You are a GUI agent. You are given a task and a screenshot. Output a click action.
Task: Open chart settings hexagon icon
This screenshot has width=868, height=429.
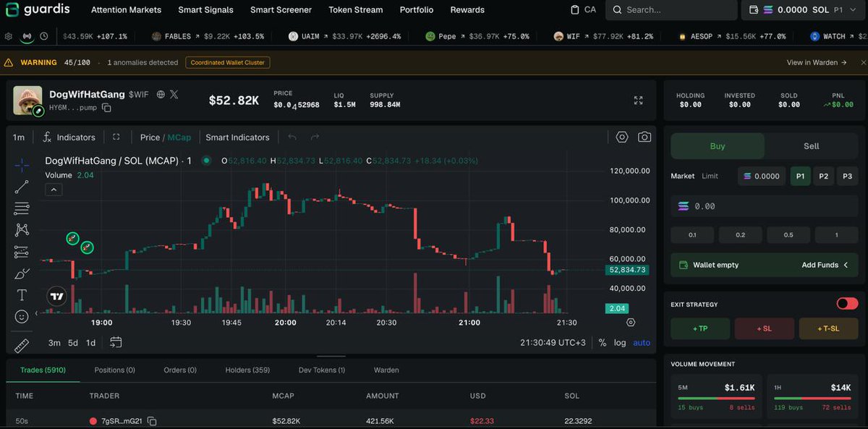(622, 137)
